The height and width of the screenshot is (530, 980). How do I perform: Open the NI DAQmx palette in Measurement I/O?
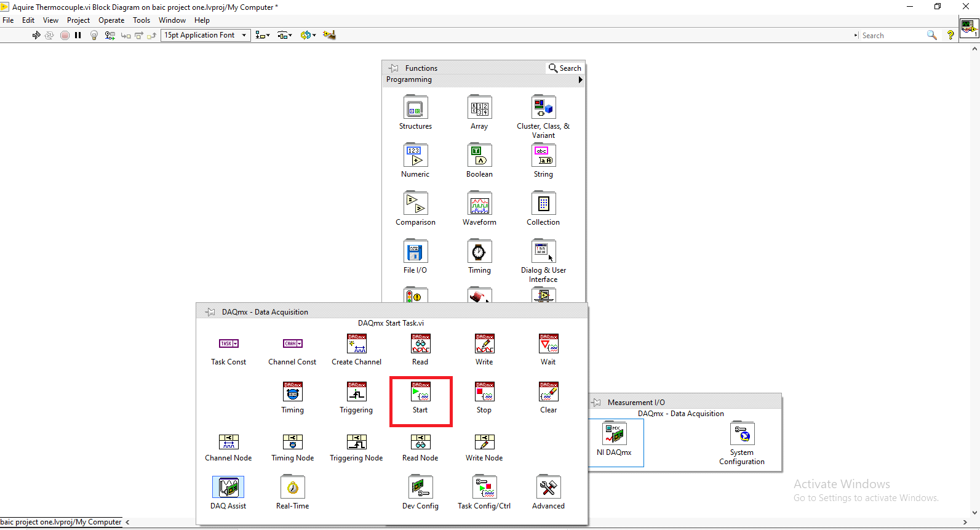coord(614,434)
